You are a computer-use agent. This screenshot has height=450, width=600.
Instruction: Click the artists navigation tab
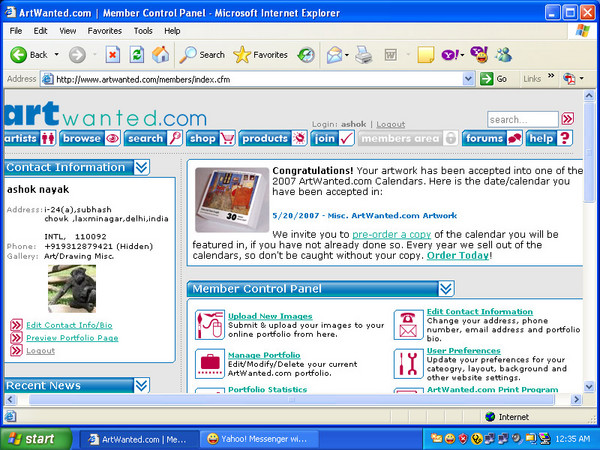(30, 138)
